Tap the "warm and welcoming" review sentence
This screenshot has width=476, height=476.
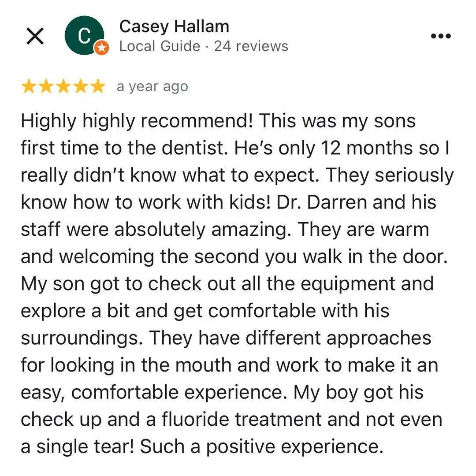coord(234,243)
